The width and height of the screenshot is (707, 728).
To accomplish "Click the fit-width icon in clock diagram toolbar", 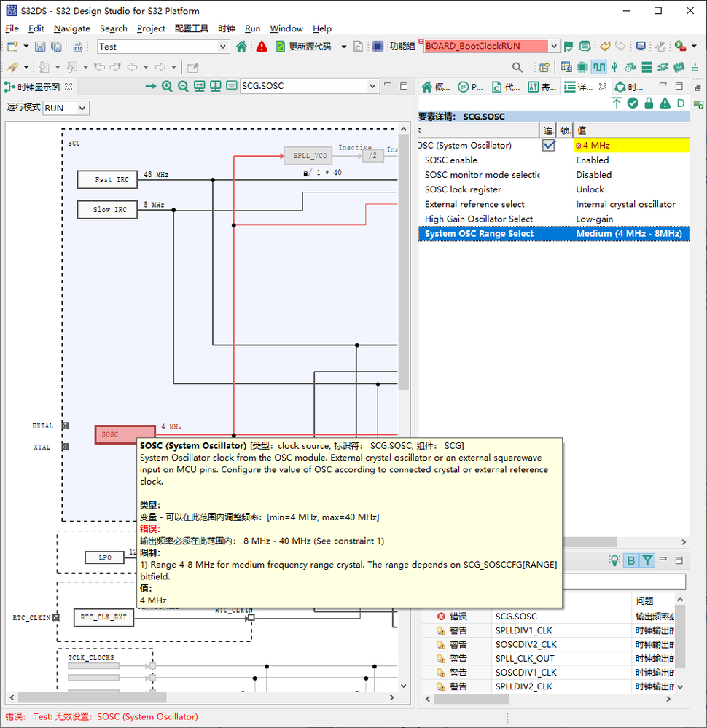I will [x=199, y=87].
